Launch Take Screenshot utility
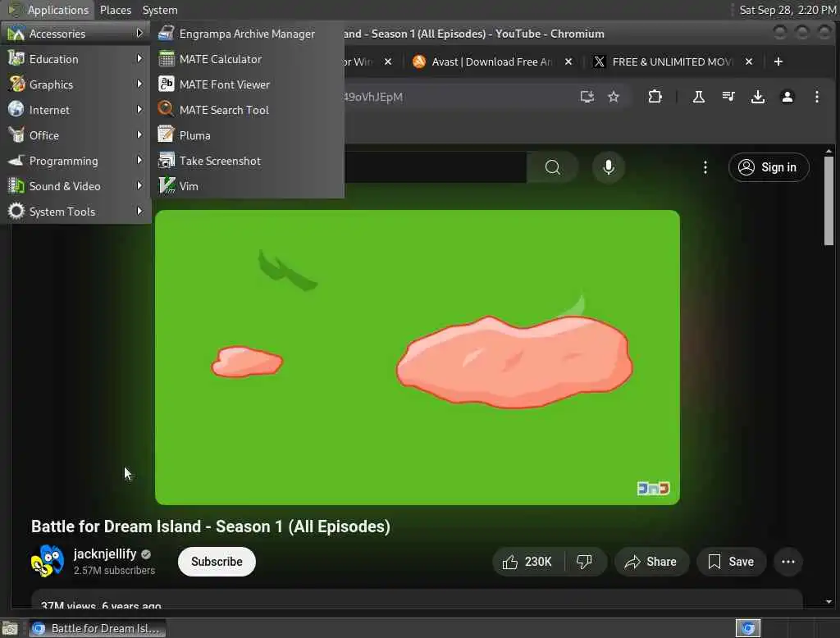 click(x=247, y=161)
